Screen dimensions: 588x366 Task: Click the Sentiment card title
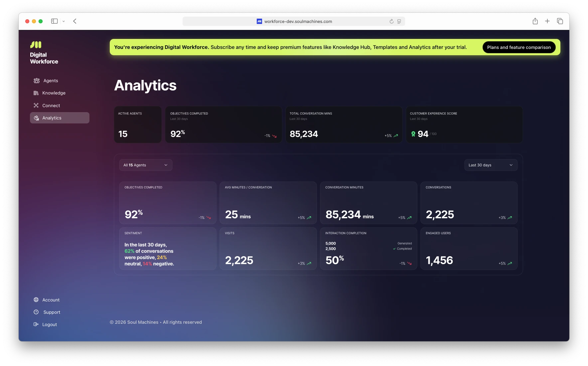[x=133, y=233]
